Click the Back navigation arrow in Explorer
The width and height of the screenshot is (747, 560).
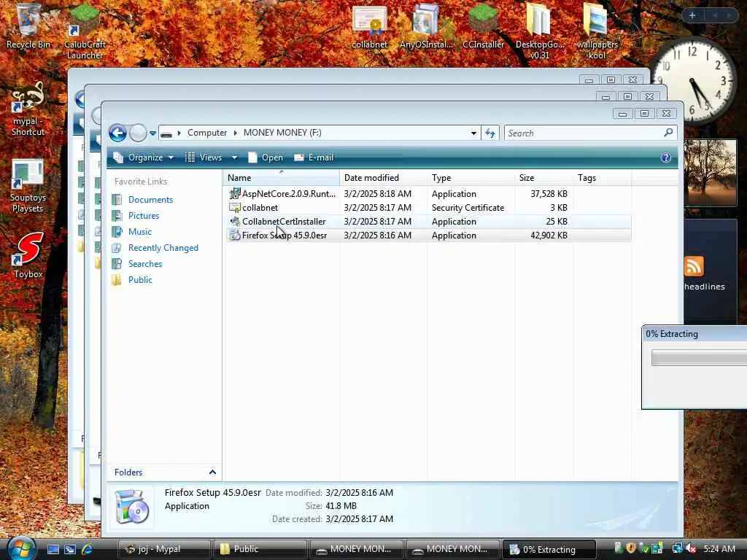pyautogui.click(x=117, y=133)
